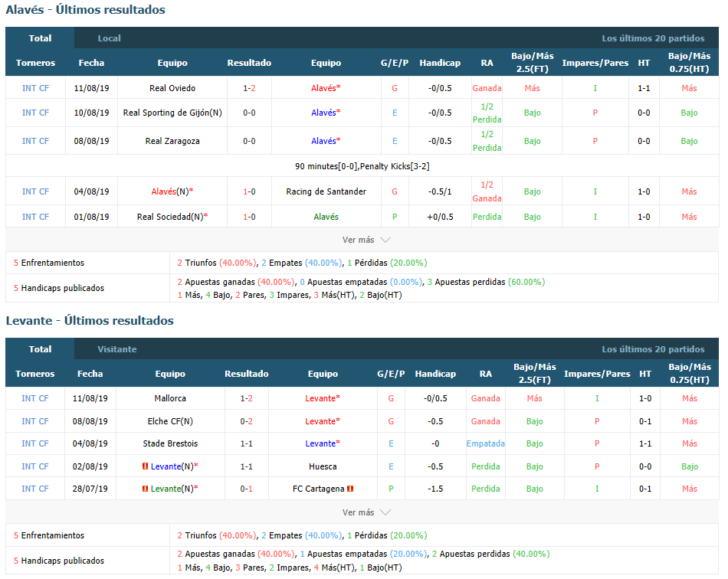Click 'Ganada' in the Real Oviedo row
728x579 pixels.
pyautogui.click(x=487, y=87)
